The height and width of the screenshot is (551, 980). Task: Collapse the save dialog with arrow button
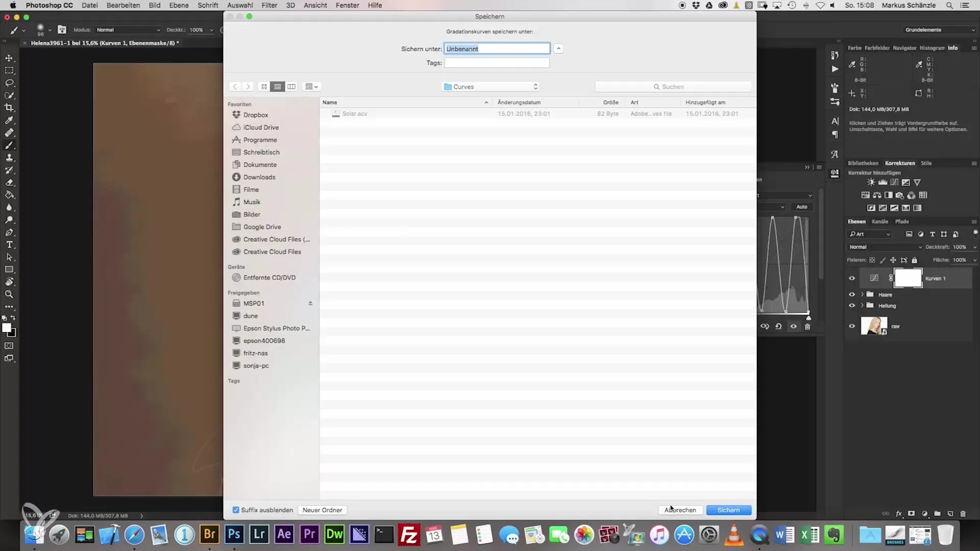click(558, 49)
